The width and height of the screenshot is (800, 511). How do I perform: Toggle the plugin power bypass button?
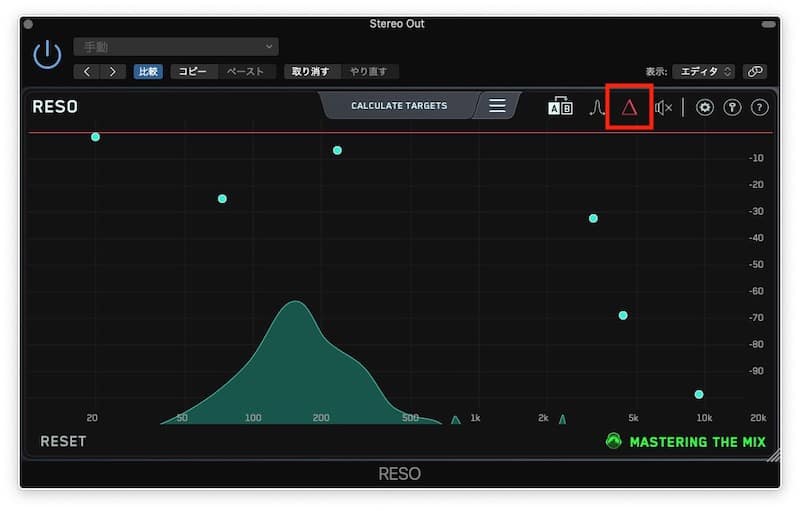(47, 54)
